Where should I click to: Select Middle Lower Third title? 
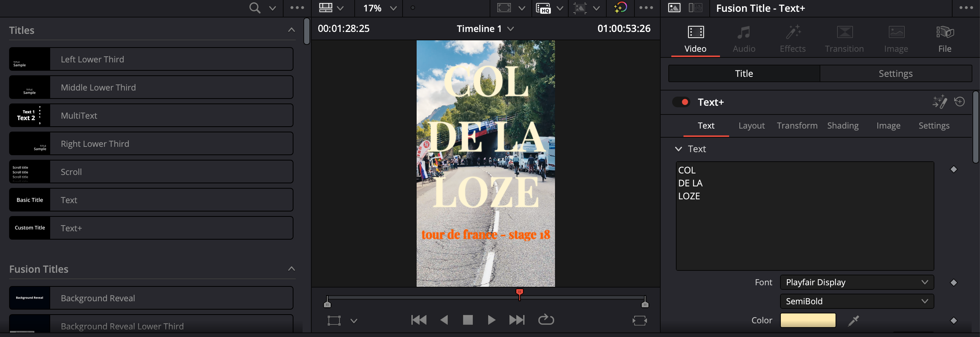(151, 87)
